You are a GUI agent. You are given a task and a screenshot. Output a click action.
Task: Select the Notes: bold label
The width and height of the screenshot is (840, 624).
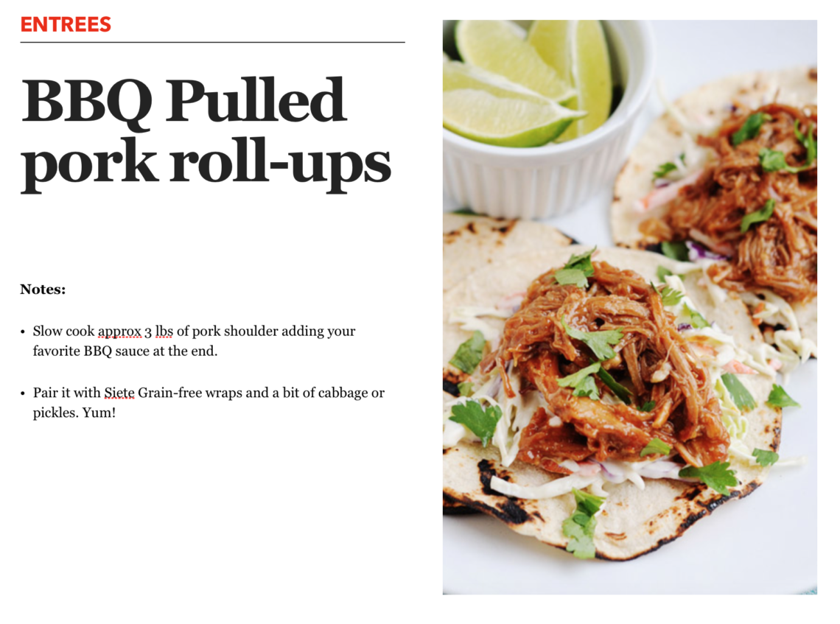point(43,290)
